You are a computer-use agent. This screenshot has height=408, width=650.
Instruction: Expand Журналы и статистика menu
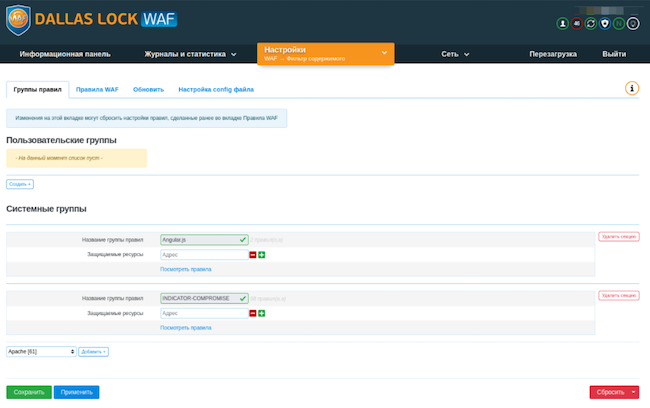(190, 54)
